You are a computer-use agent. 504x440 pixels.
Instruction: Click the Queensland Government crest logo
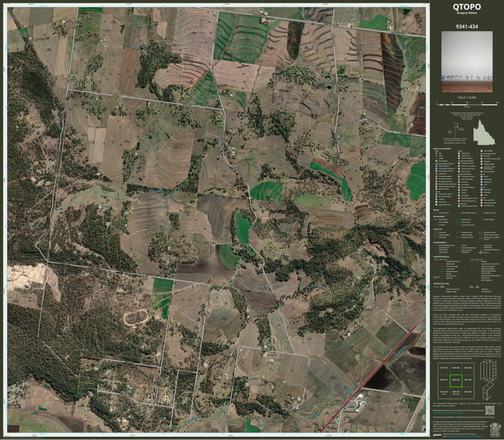(x=494, y=430)
